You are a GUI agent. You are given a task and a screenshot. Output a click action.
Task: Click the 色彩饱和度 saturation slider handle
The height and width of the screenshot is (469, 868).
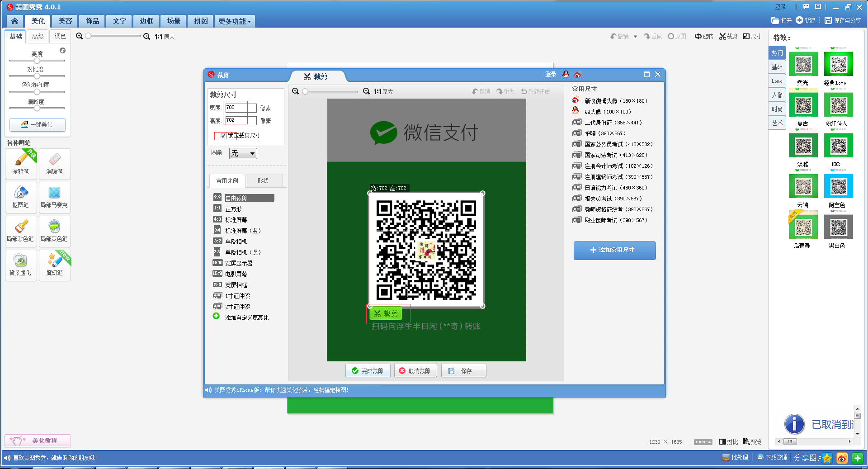(37, 92)
